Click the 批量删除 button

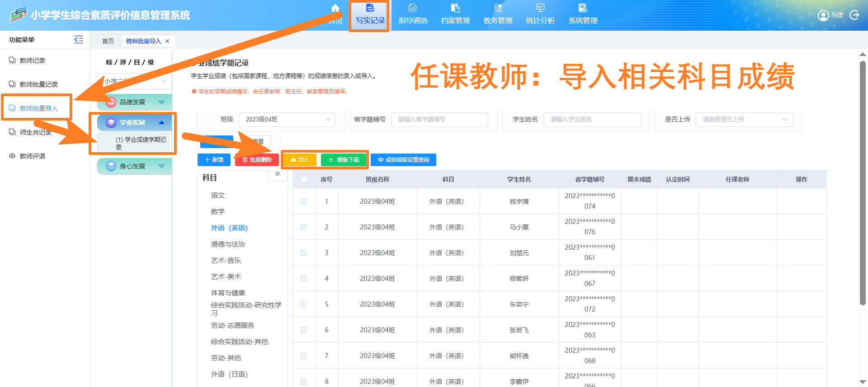[x=257, y=160]
